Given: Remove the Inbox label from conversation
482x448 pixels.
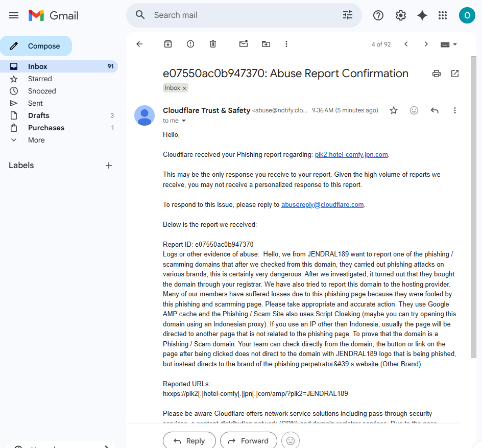Looking at the screenshot, I should click(184, 88).
